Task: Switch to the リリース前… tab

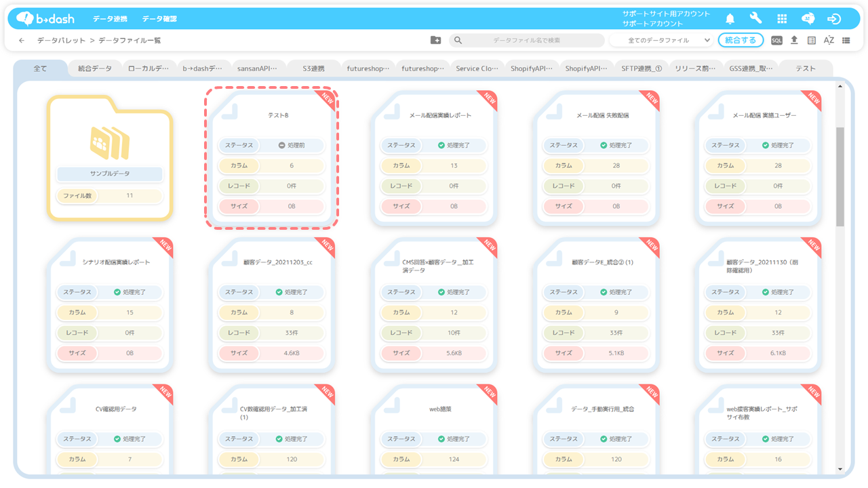Action: tap(696, 68)
